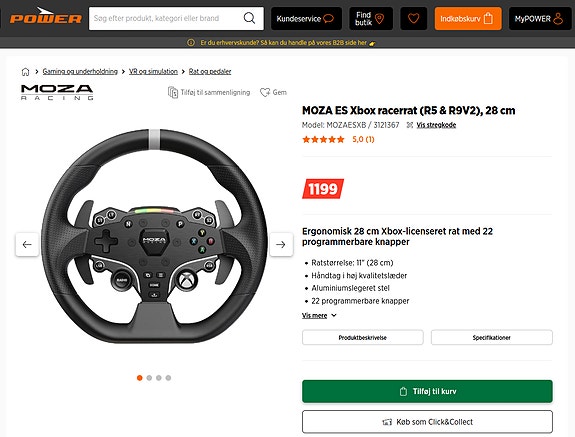Show next product image arrow
Screen dimensions: 575x437
[x=281, y=245]
